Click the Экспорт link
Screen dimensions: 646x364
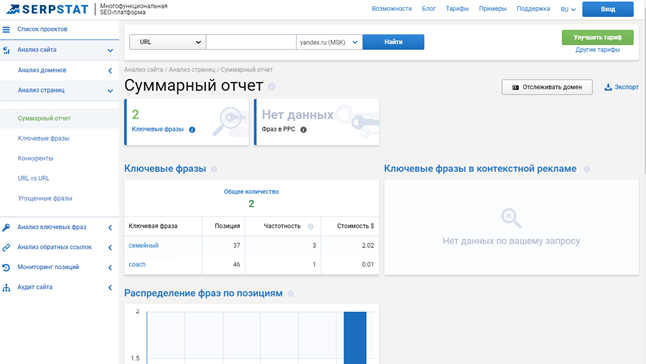pyautogui.click(x=626, y=87)
